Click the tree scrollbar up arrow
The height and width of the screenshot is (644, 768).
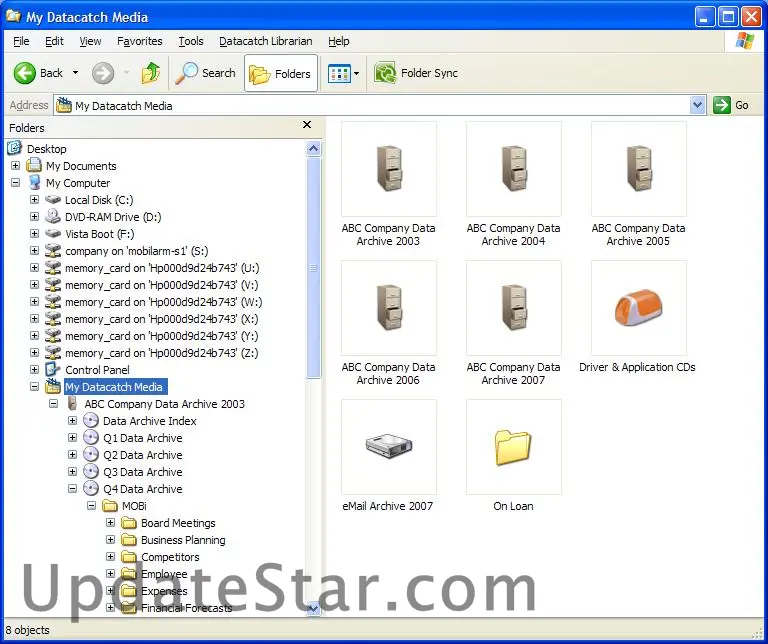pyautogui.click(x=314, y=148)
